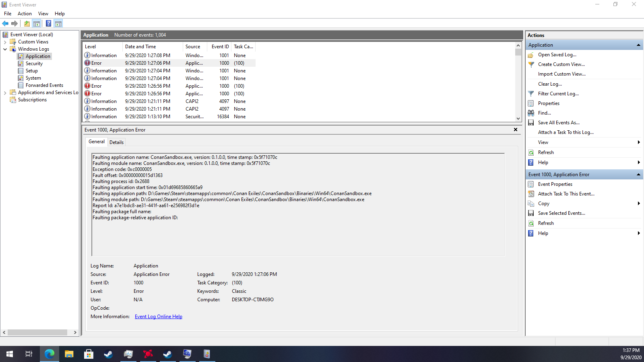Viewport: 644px width, 362px height.
Task: Click Clear Log action
Action: coord(550,84)
